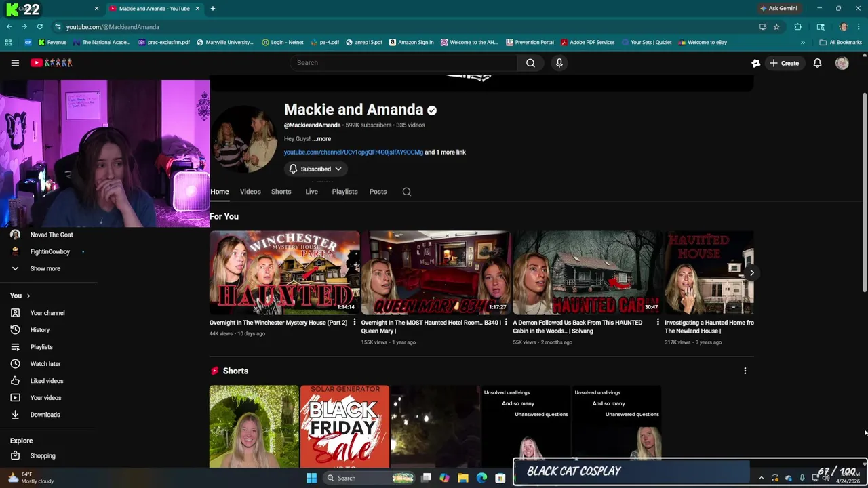
Task: Open options for Queen Mary video
Action: point(506,323)
